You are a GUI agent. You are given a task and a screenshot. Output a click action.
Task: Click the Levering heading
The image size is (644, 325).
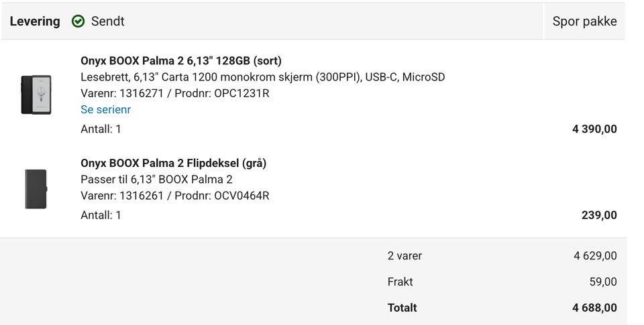pyautogui.click(x=35, y=21)
